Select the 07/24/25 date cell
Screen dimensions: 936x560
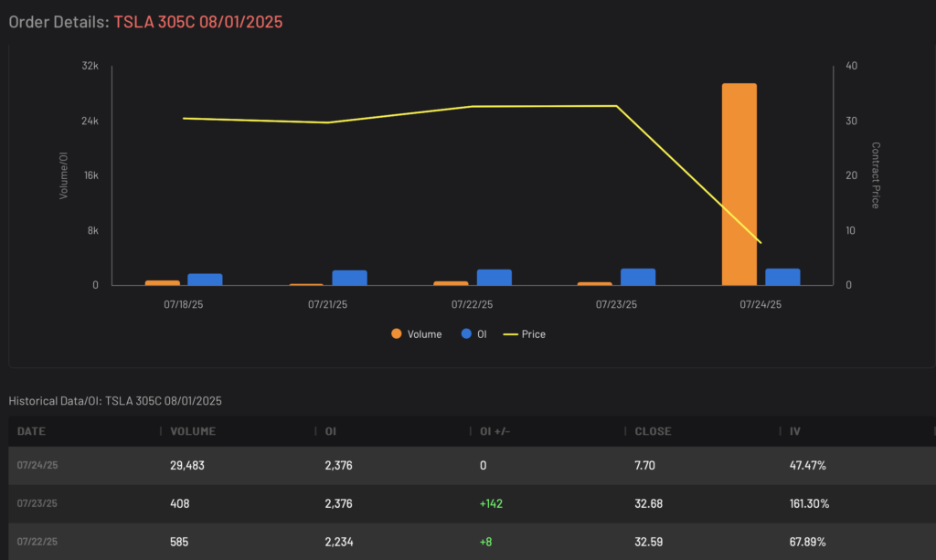pos(37,465)
